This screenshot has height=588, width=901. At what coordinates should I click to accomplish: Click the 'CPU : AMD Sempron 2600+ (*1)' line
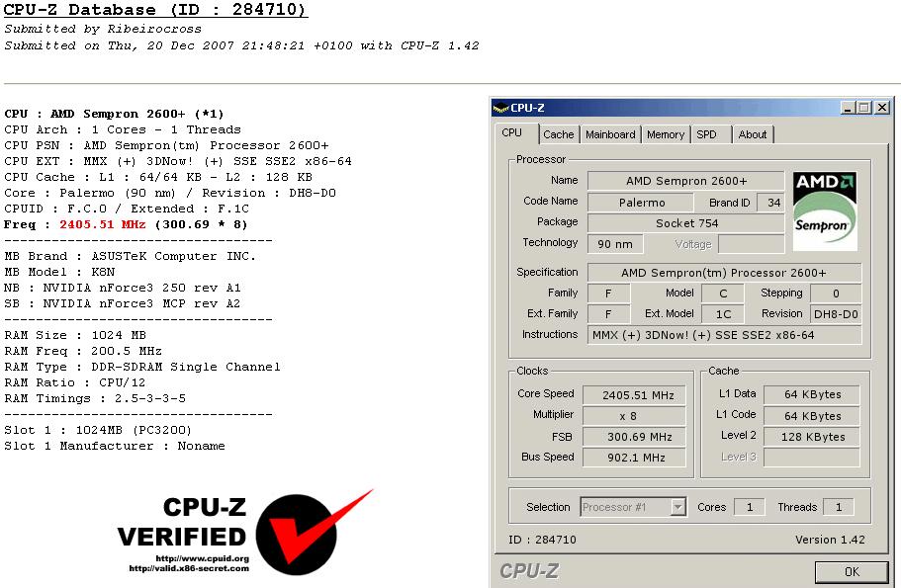[x=114, y=114]
